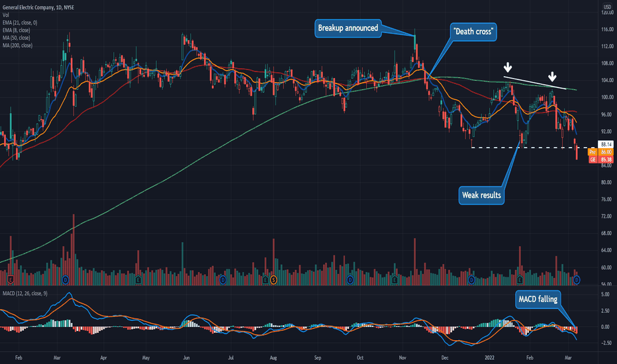Click the 80.00 price axis value
The image size is (617, 364).
coord(607,183)
